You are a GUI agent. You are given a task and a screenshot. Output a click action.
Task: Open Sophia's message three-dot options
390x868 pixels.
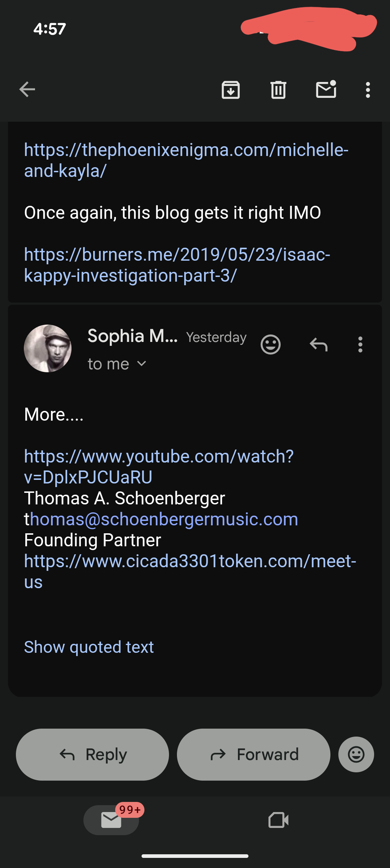coord(360,344)
